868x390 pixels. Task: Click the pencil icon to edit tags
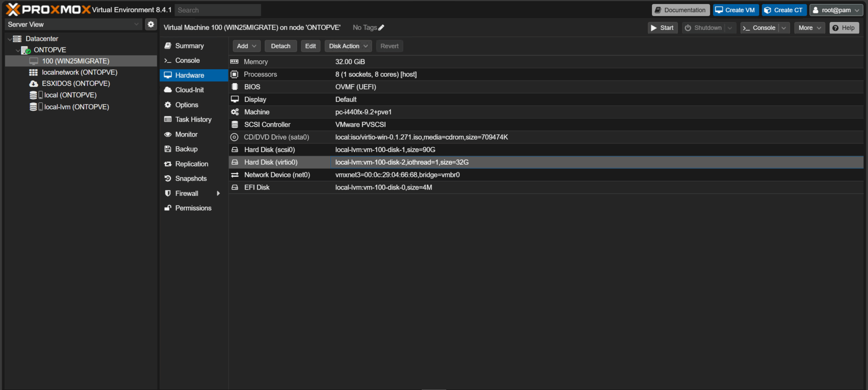pos(381,28)
